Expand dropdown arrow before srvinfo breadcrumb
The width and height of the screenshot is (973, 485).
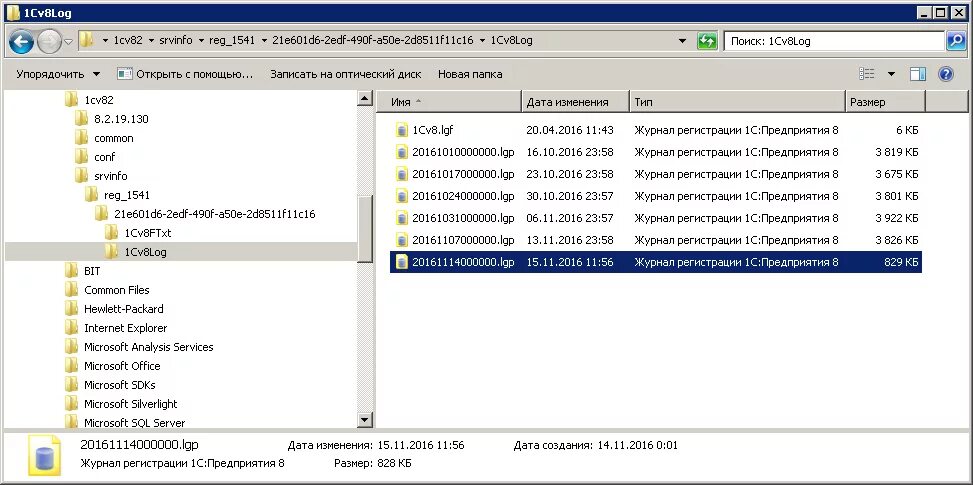click(x=151, y=41)
